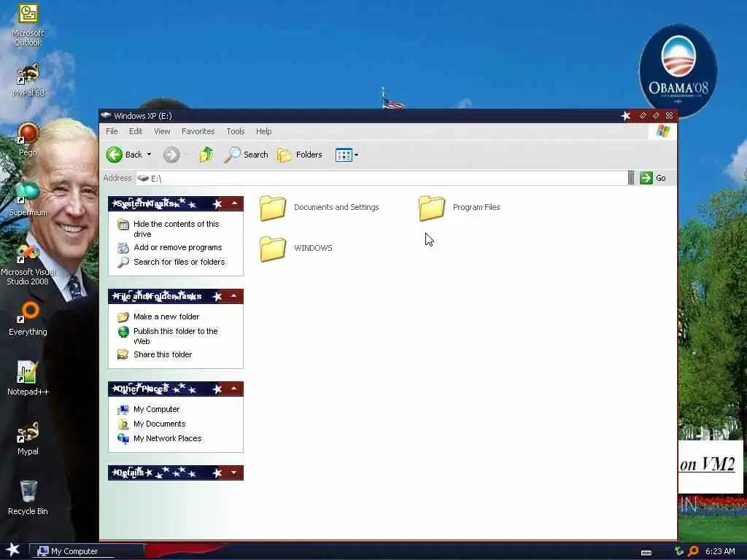Click Hide the contents of this drive
Screen dimensions: 747x560
pyautogui.click(x=176, y=229)
